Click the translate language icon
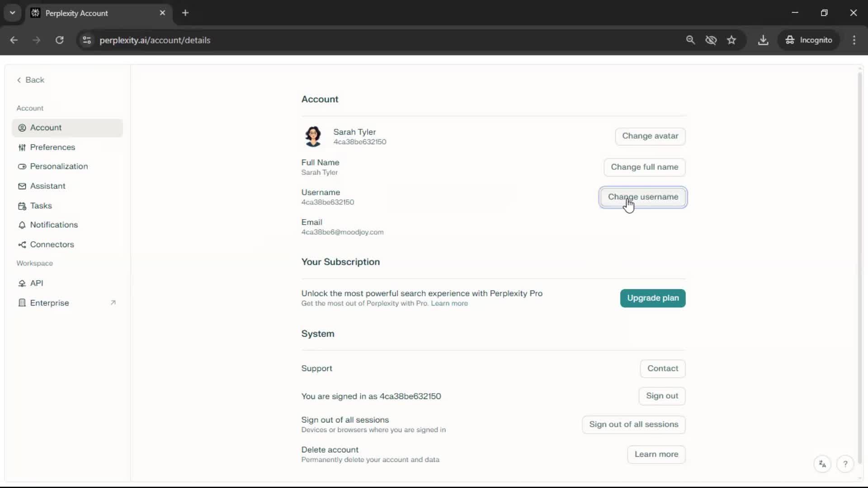This screenshot has width=868, height=488. [822, 464]
